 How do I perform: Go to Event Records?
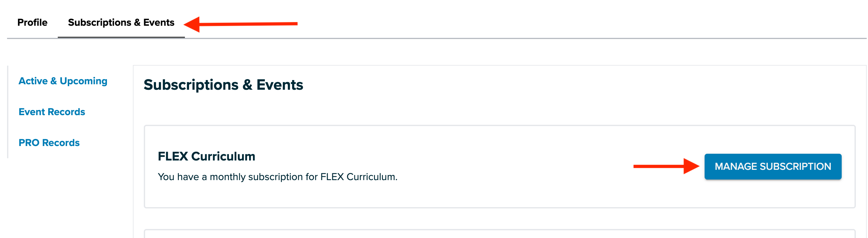click(x=52, y=112)
